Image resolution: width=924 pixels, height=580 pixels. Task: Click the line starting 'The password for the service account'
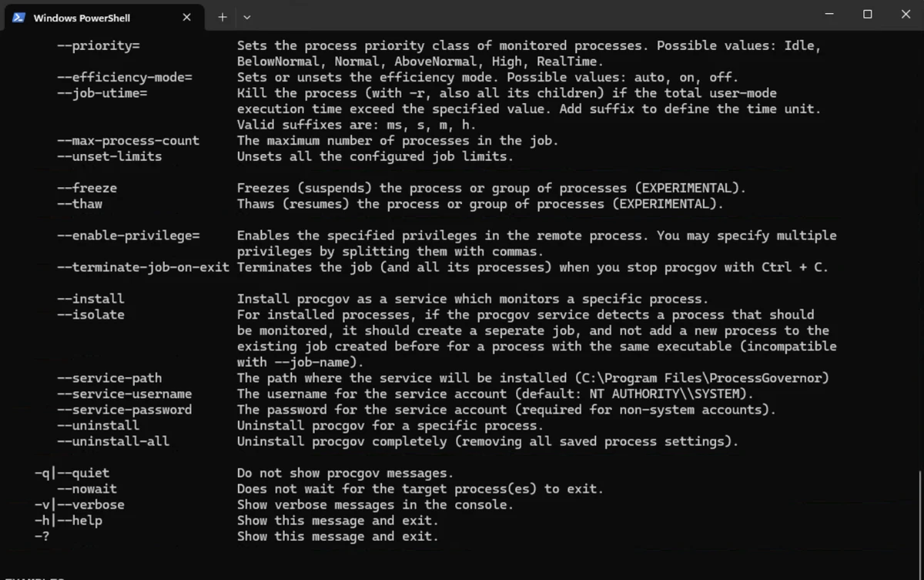[x=507, y=410]
